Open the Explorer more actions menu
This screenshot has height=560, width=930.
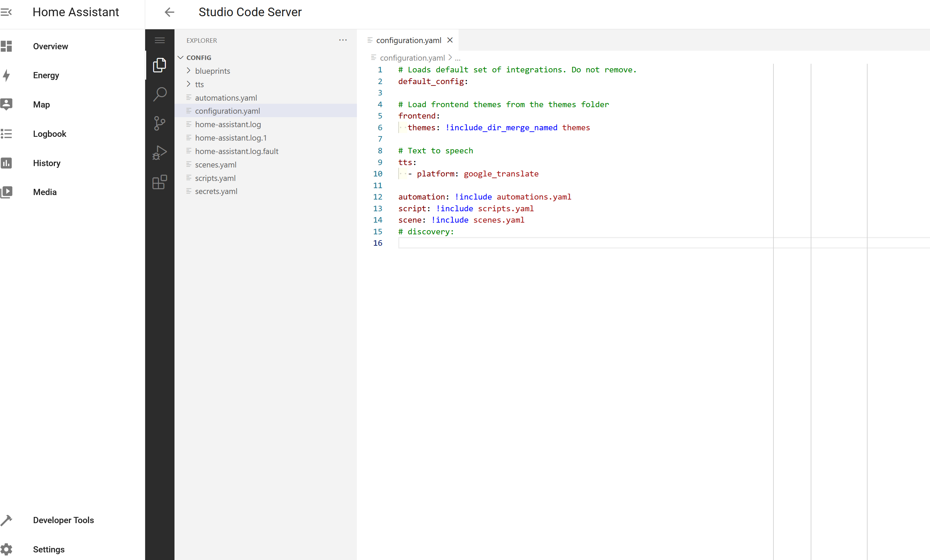(343, 40)
